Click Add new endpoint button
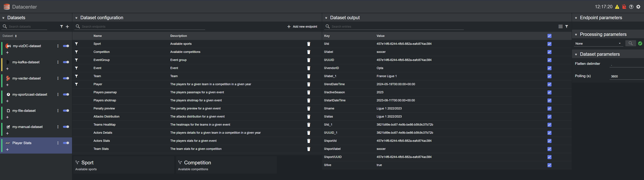The image size is (644, 180). coord(302,27)
